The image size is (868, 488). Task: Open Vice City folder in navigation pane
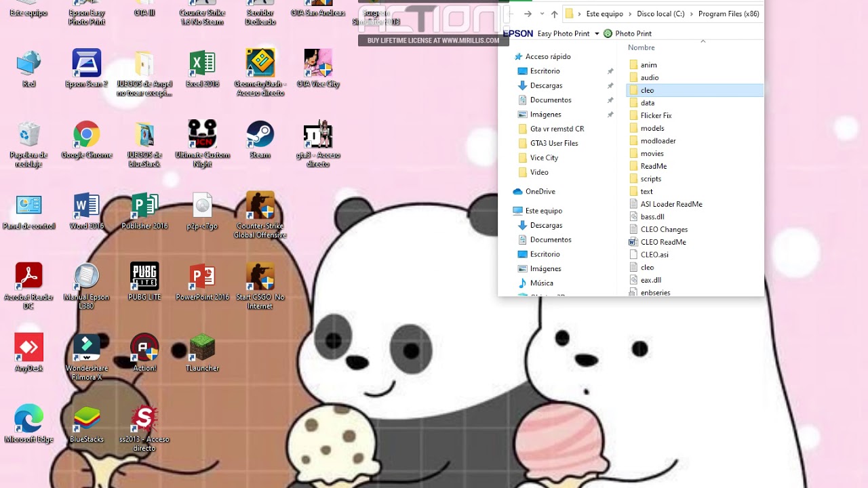544,158
